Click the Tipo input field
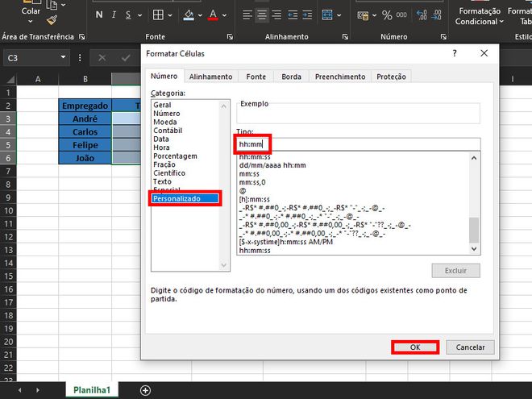Viewport: 532px width, 399px height. (358, 144)
